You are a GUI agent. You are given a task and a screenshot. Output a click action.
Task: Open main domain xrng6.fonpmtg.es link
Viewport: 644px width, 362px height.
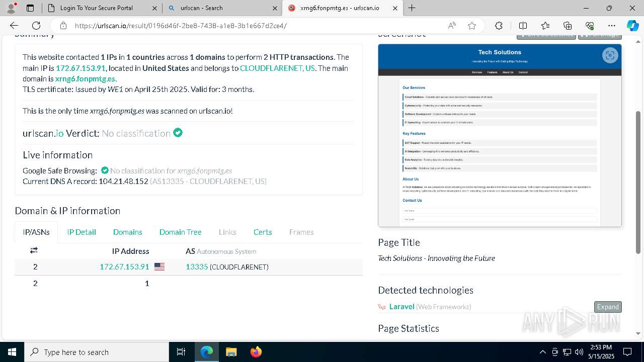85,79
